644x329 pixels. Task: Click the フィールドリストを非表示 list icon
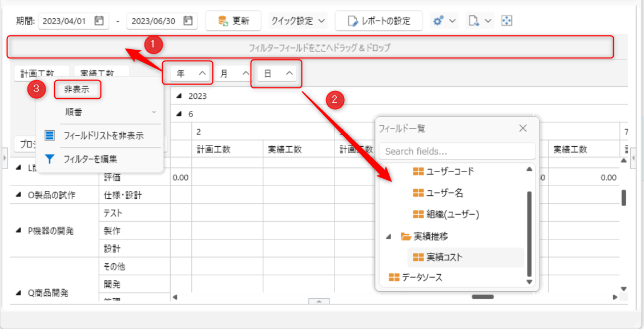click(x=50, y=136)
